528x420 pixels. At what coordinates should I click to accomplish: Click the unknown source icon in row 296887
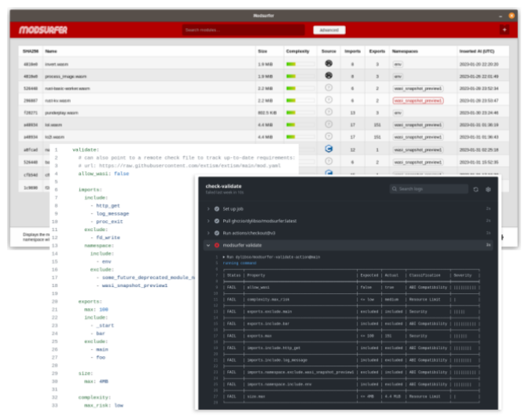click(x=329, y=100)
